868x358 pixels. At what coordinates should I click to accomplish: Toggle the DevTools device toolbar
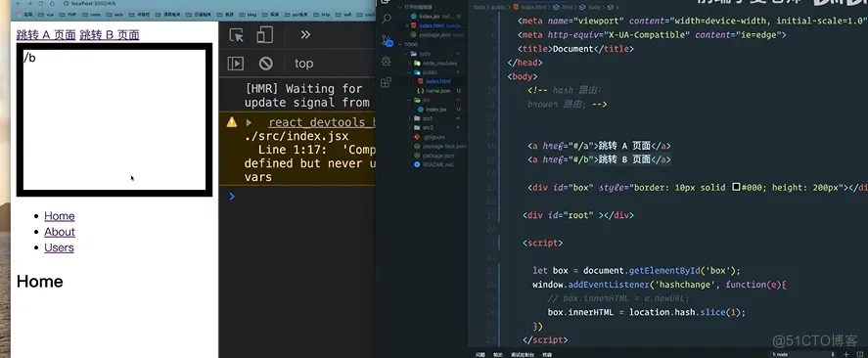click(264, 35)
